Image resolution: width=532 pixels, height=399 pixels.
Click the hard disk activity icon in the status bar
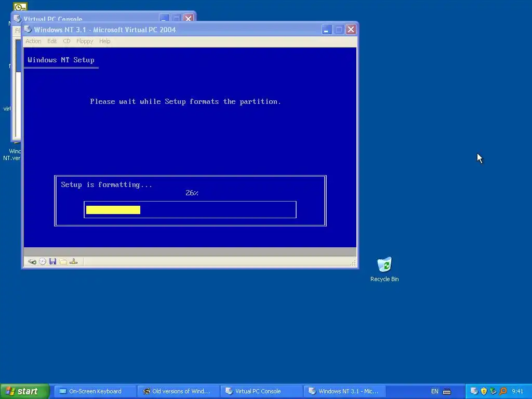[x=32, y=262]
